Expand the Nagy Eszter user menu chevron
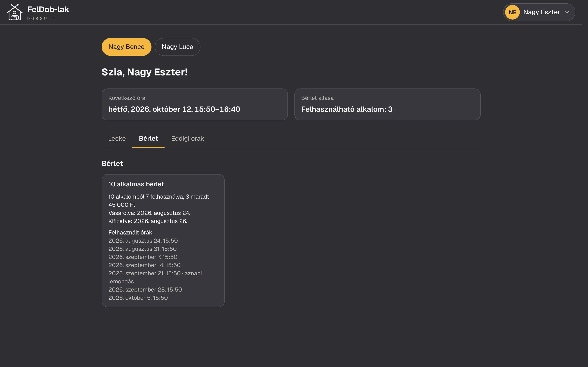588x367 pixels. click(567, 12)
